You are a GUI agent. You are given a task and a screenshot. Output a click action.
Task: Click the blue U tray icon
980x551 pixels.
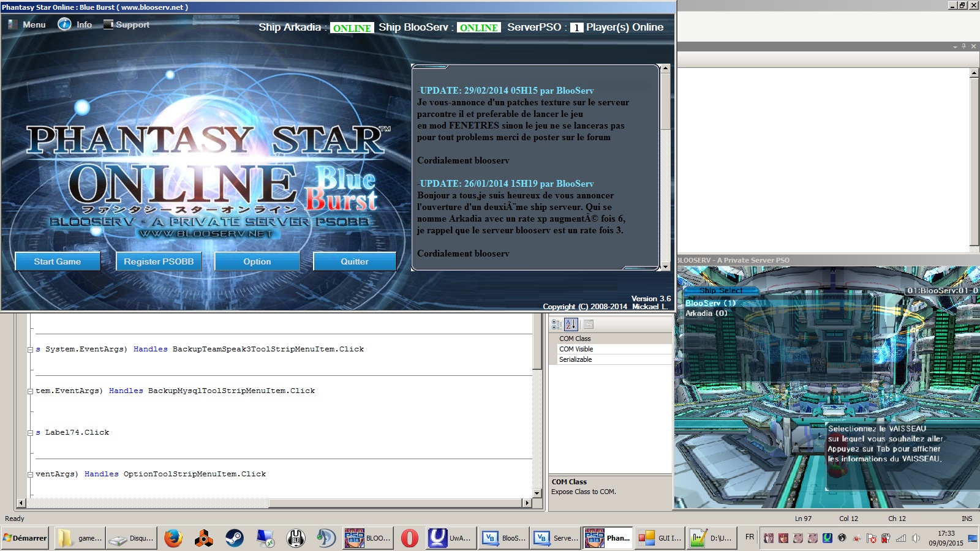point(827,538)
